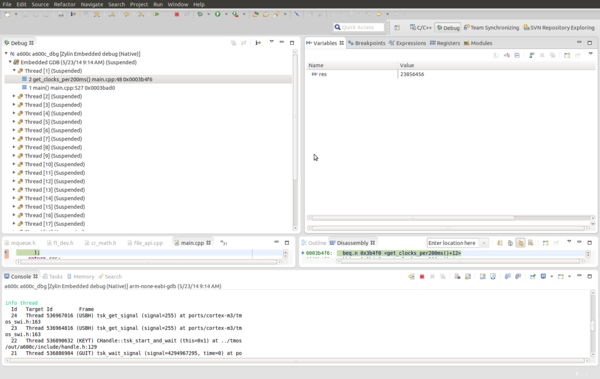This screenshot has height=379, width=600.
Task: Open the Debug view menu dropdown arrow
Action: 271,42
